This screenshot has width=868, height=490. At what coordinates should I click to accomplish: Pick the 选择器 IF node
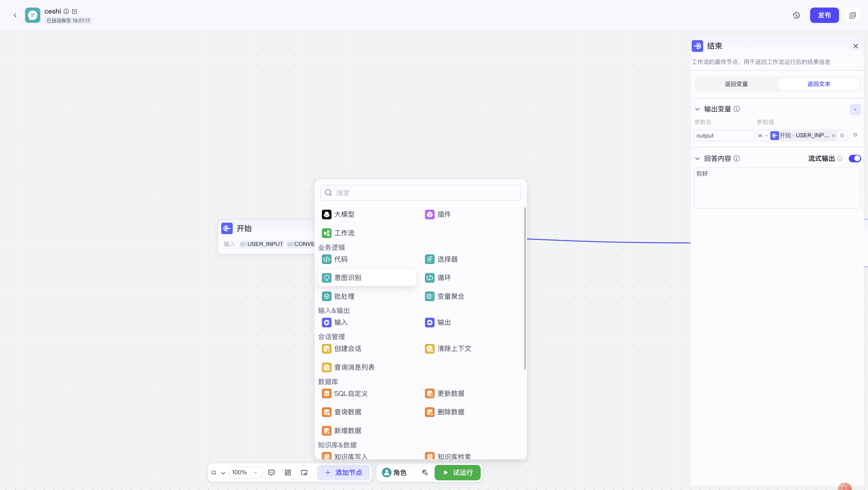point(441,259)
